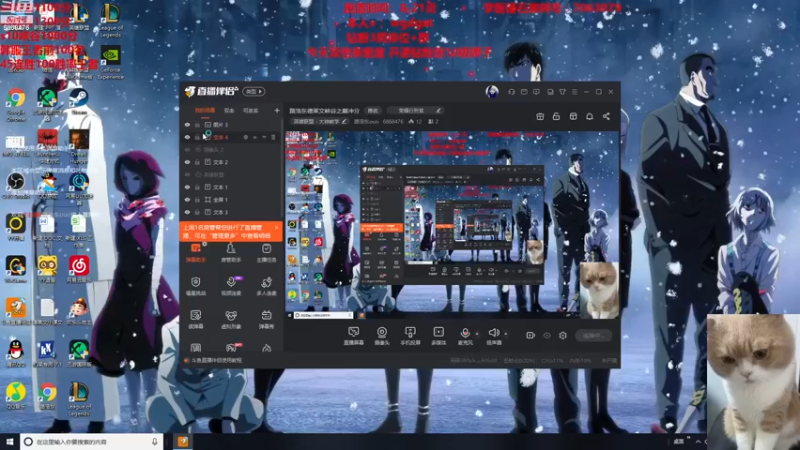Viewport: 800px width, 450px height.
Task: Select the active orange scene tab
Action: 205,110
